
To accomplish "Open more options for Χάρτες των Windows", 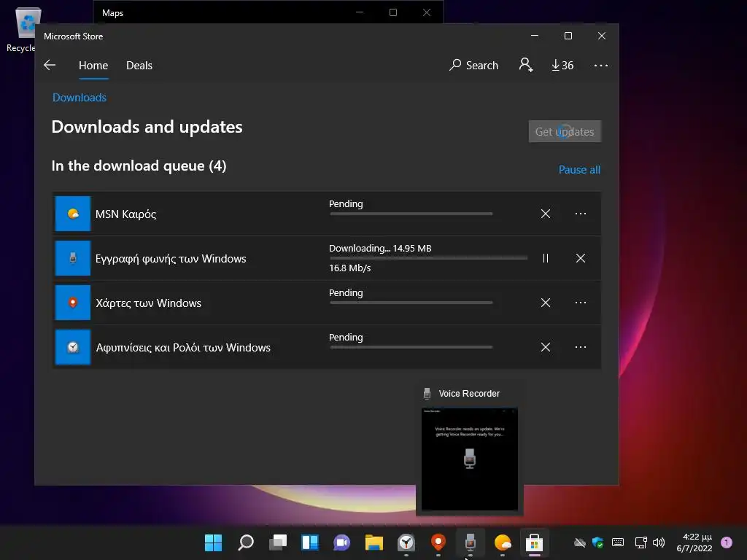I will click(x=580, y=303).
